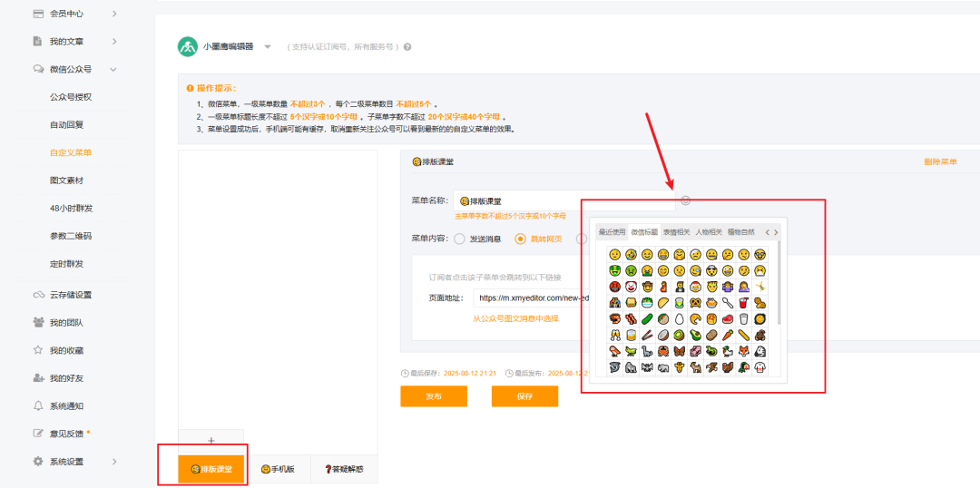Screen dimensions: 980x488
Task: Click the 云存储设置 cloud icon
Action: (x=38, y=294)
